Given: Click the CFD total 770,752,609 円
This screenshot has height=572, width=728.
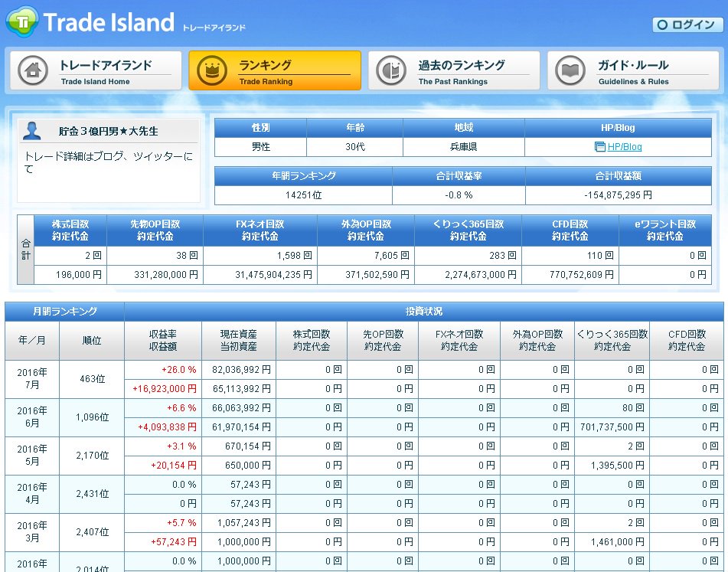Looking at the screenshot, I should pos(581,275).
